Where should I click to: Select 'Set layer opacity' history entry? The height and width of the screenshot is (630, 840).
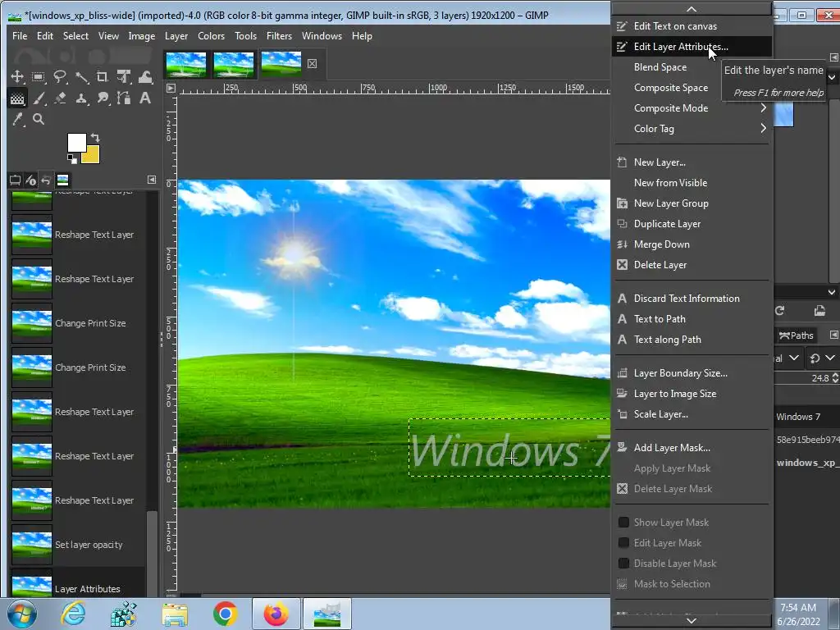click(78, 545)
